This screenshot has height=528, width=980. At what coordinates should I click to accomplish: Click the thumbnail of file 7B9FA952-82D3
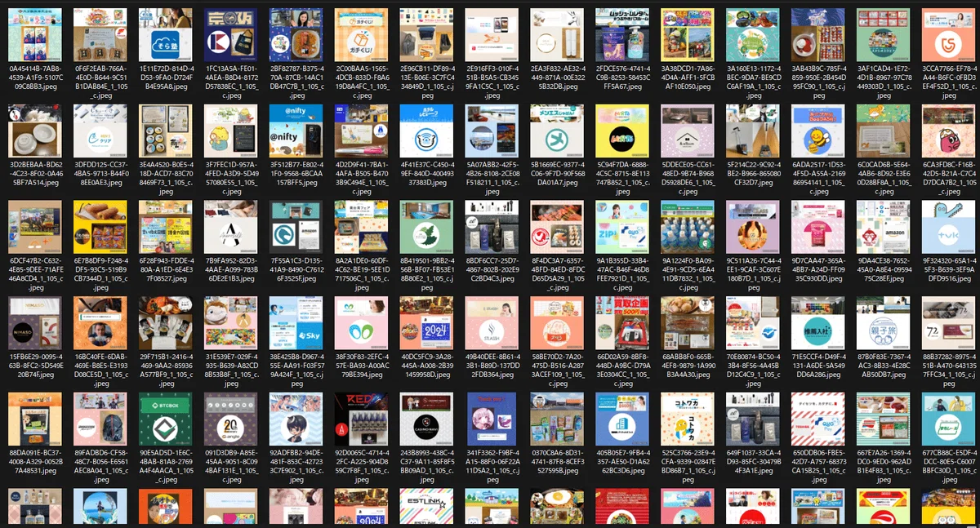(x=231, y=227)
